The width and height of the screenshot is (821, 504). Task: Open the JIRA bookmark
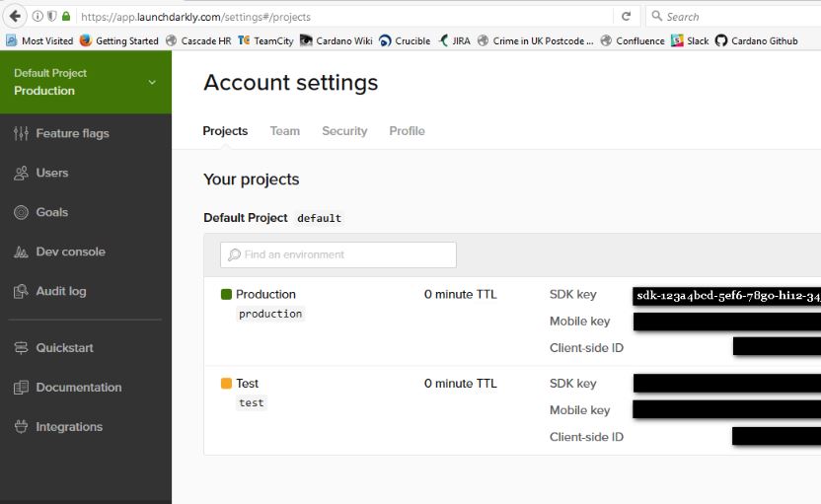tap(454, 40)
